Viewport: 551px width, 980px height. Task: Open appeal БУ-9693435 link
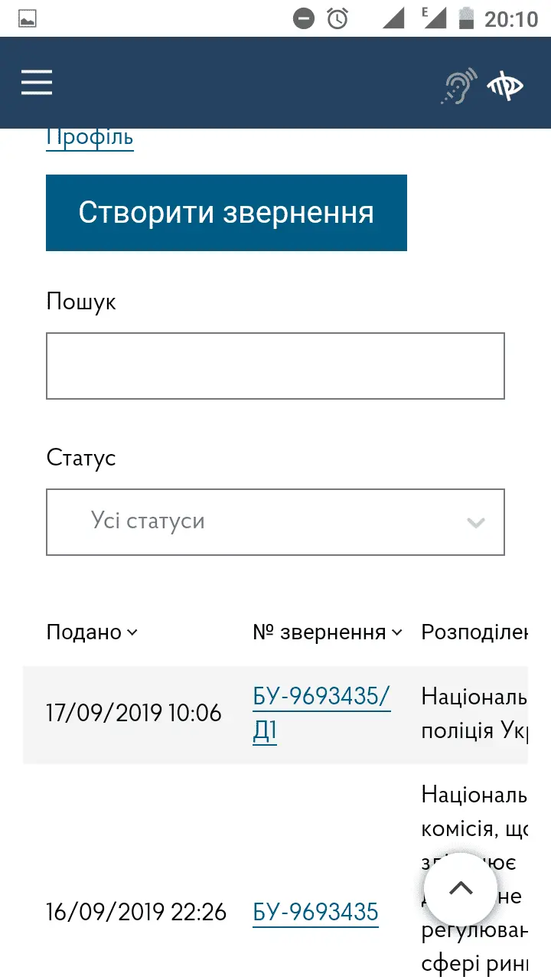click(315, 912)
